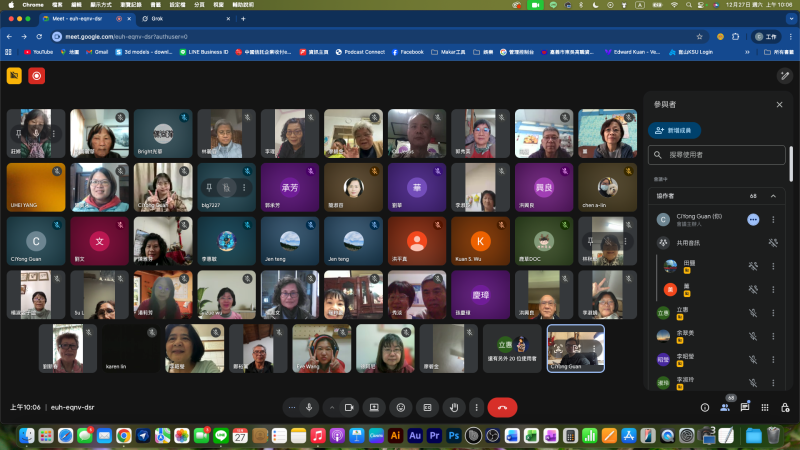Toggle the camera in the call bar
Viewport: 800px width, 450px height.
349,407
